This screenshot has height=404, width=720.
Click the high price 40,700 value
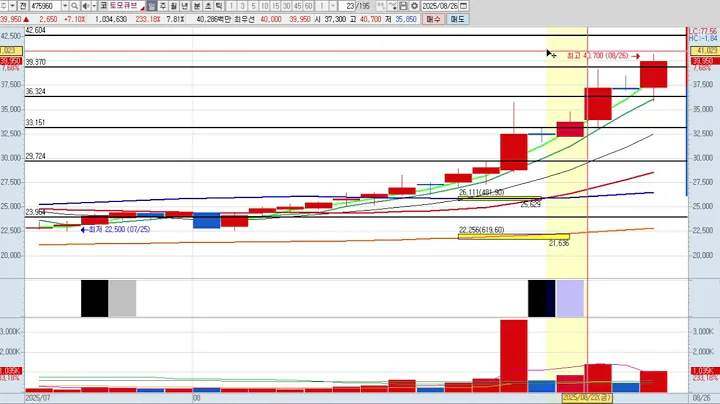click(x=371, y=19)
